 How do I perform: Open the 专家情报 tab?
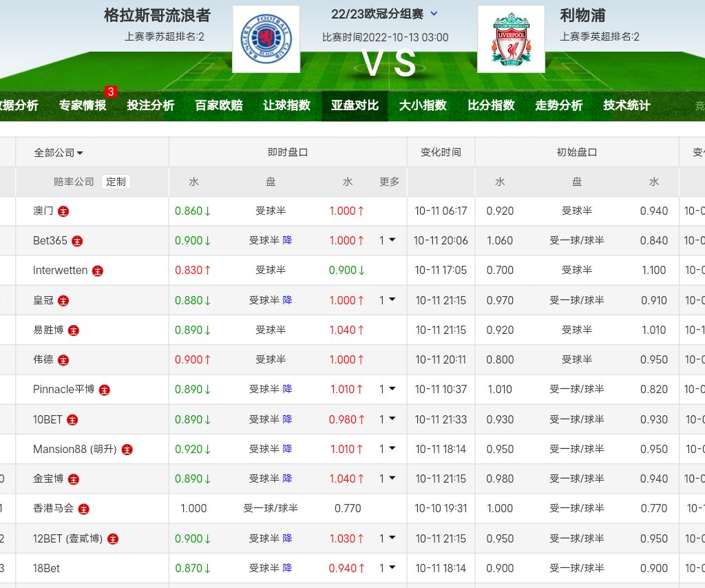(83, 105)
